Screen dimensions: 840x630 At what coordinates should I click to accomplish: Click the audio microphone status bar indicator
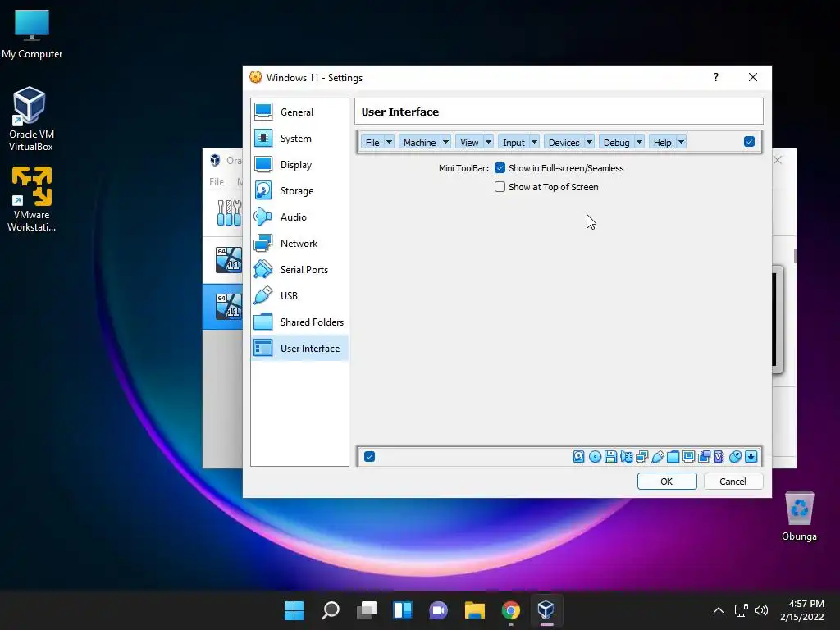coord(626,456)
